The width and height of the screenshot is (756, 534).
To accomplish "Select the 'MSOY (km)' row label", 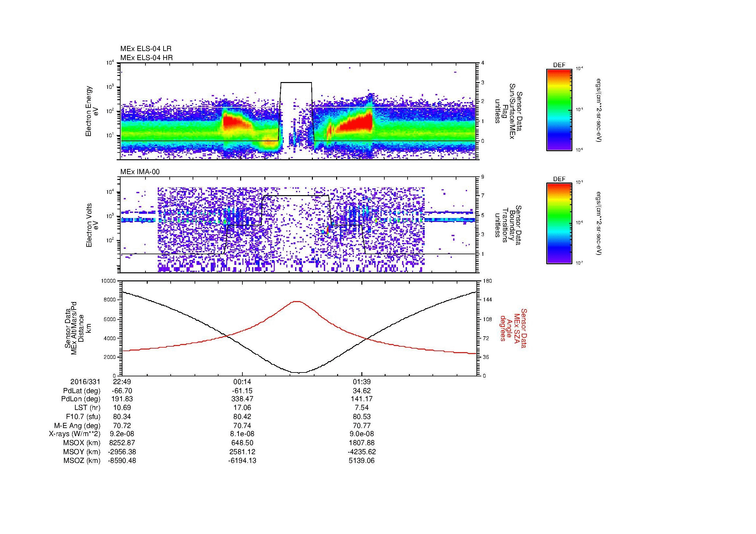I will tap(82, 452).
